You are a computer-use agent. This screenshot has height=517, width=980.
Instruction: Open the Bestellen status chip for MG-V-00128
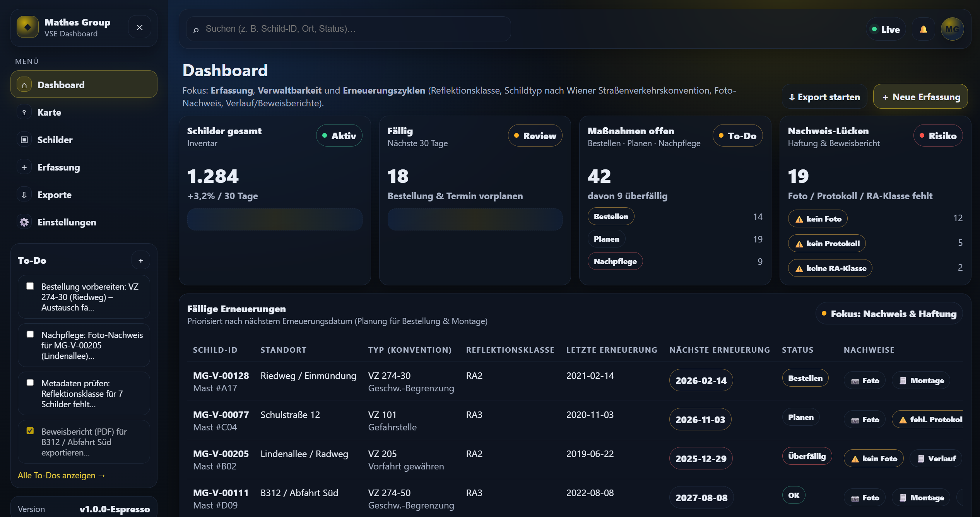(805, 378)
